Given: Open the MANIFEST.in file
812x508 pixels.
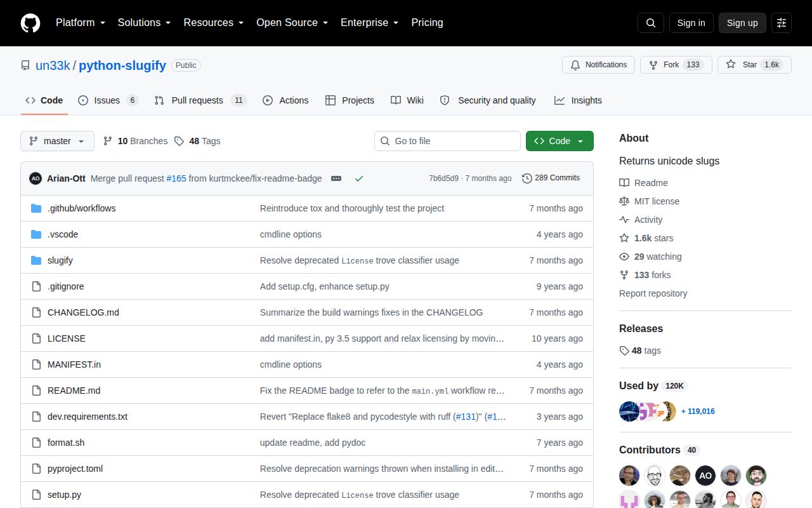Looking at the screenshot, I should pyautogui.click(x=74, y=364).
